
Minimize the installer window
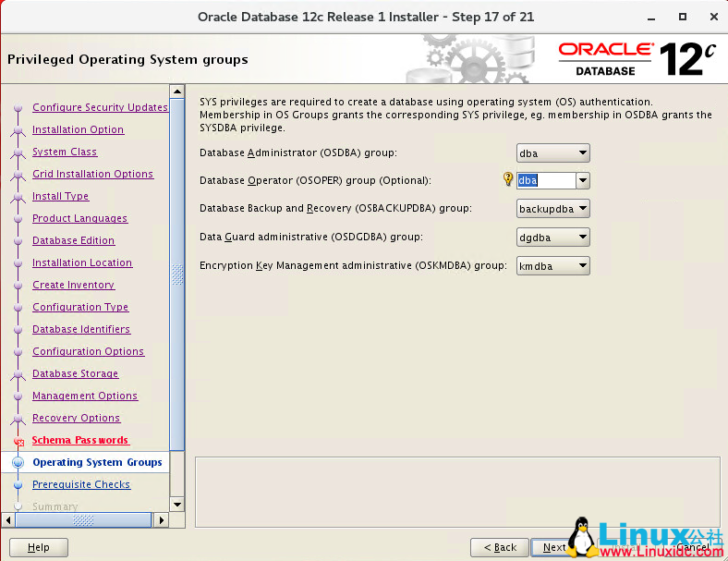click(x=651, y=18)
